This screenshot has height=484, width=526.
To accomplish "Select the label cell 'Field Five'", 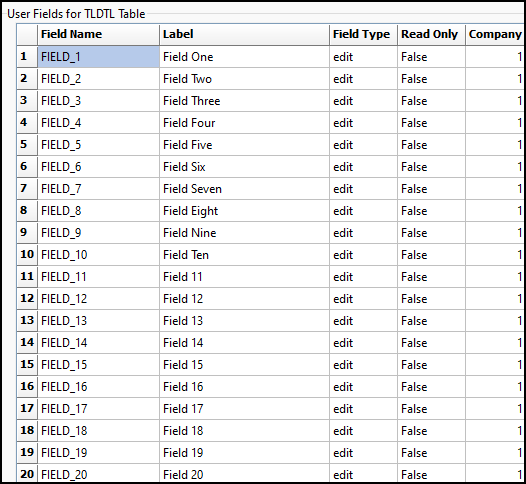I will pyautogui.click(x=245, y=145).
